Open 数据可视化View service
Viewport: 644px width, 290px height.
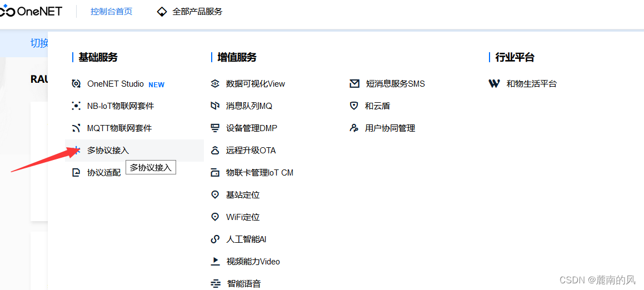pos(256,84)
